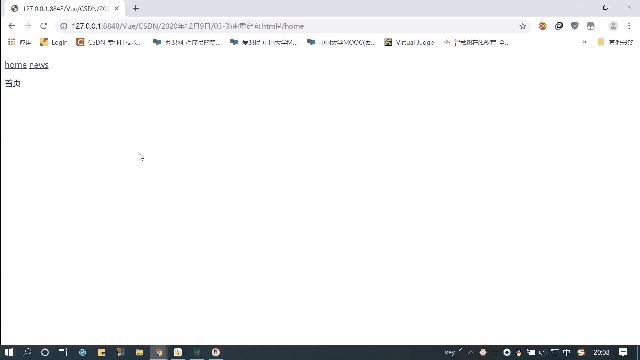Navigate to the news link
This screenshot has height=360, width=640.
tap(39, 65)
